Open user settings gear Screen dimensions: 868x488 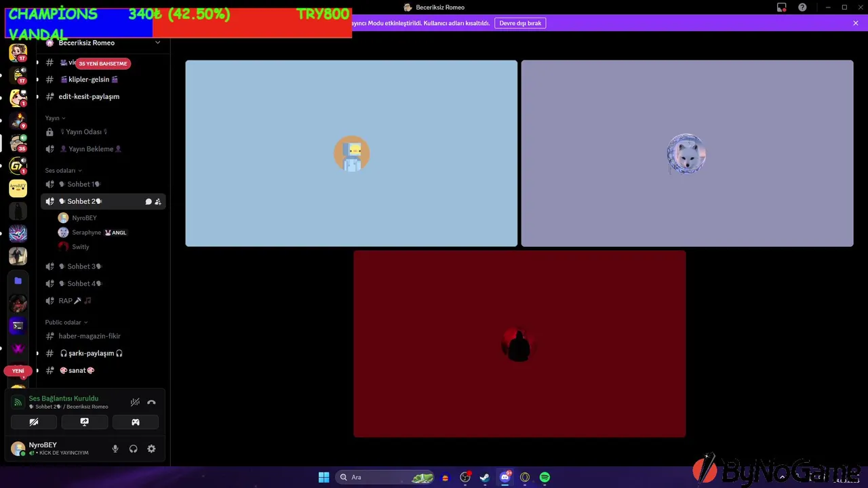click(151, 449)
